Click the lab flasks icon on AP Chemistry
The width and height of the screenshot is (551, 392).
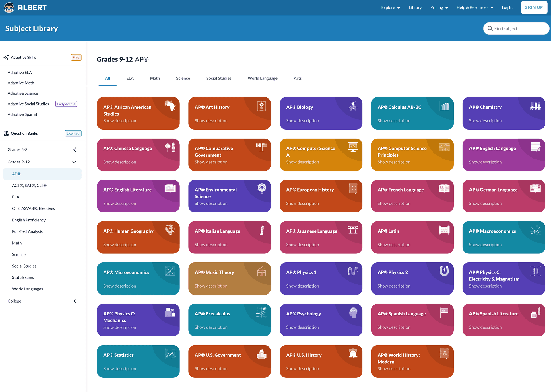tap(536, 106)
